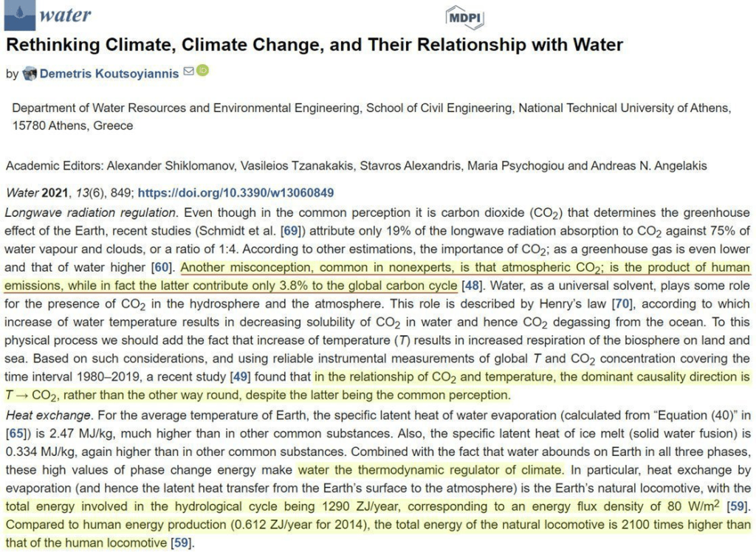Click the Water journal droplet logo

click(x=18, y=14)
